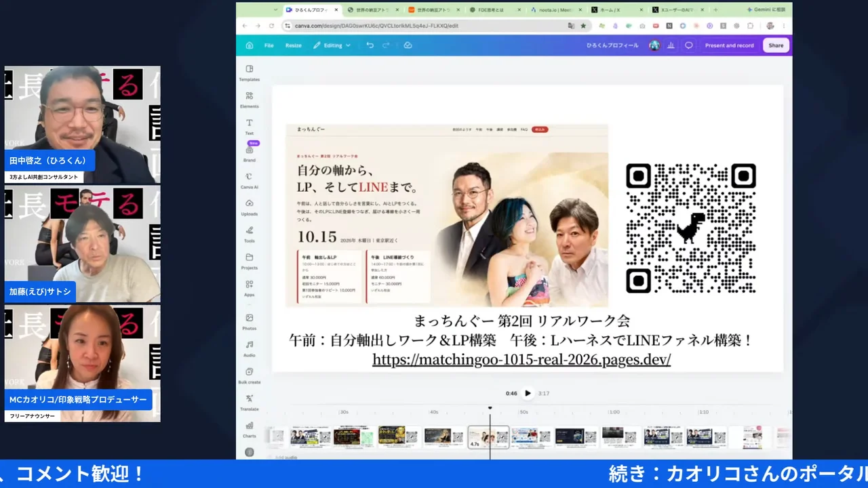Click the 加藤(えび)サトシ name label
This screenshot has height=488, width=868.
pyautogui.click(x=40, y=292)
